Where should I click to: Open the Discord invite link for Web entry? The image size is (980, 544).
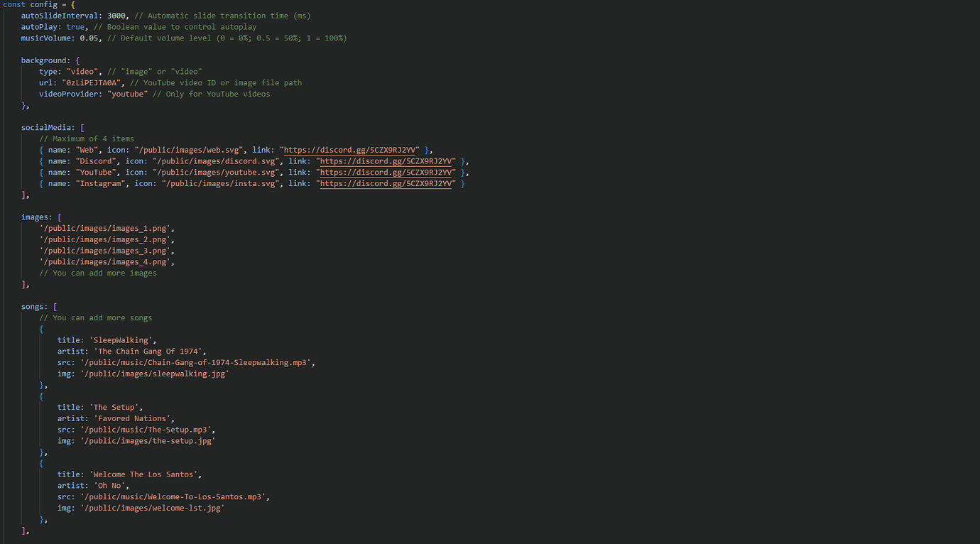click(x=351, y=150)
